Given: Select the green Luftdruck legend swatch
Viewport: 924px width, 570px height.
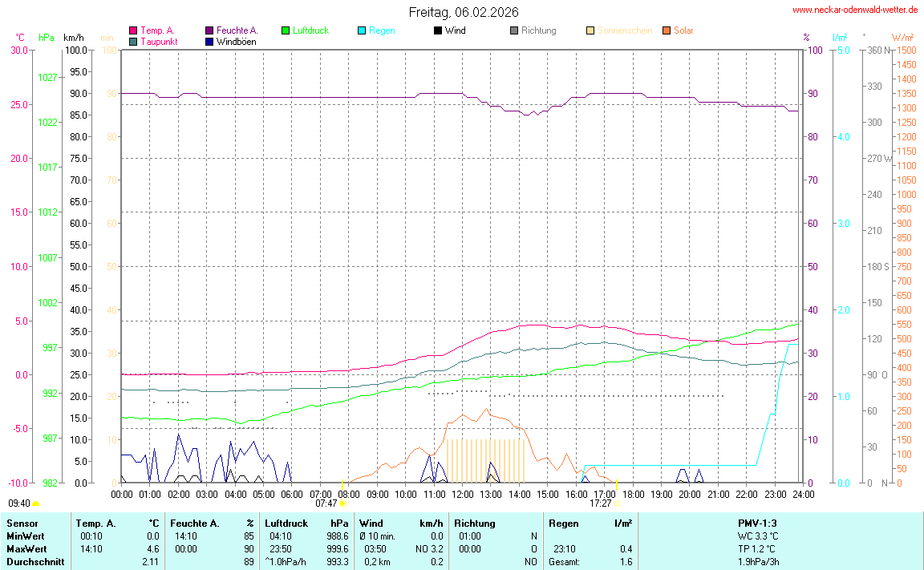Looking at the screenshot, I should (286, 30).
